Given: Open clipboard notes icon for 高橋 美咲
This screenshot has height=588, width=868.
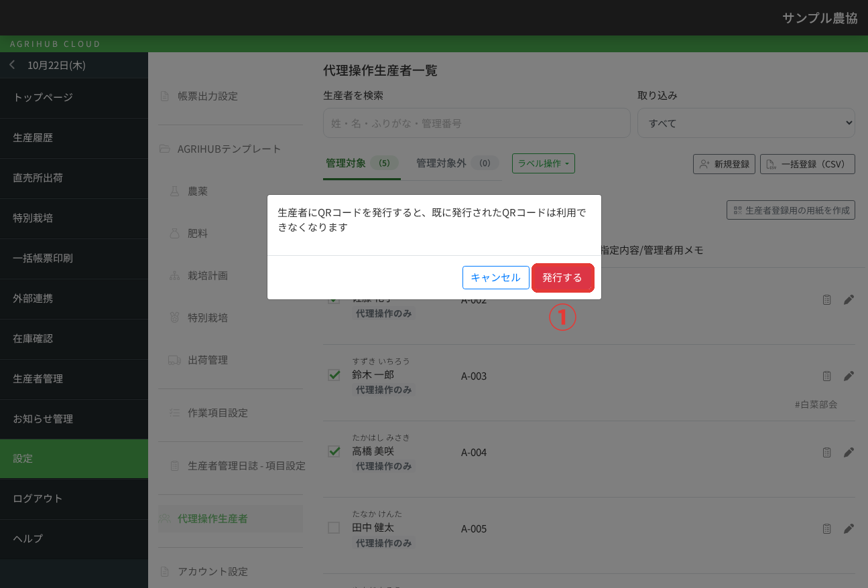Looking at the screenshot, I should [826, 453].
